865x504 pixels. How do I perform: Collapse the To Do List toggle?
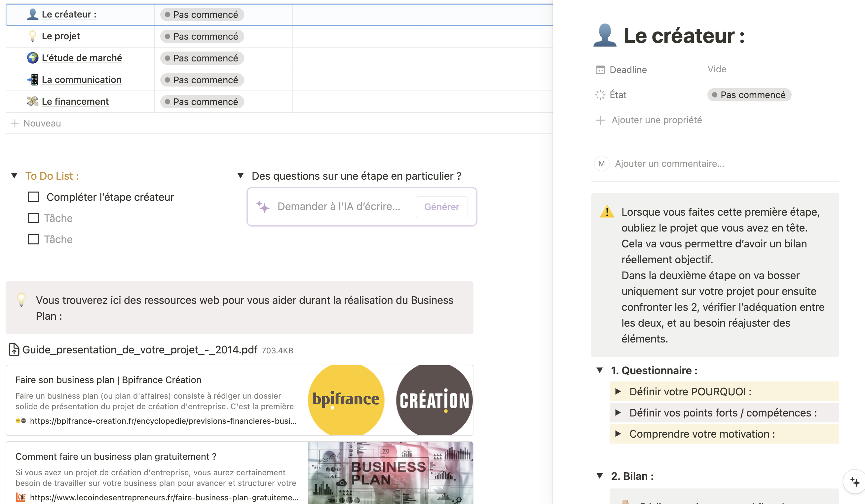pos(15,176)
